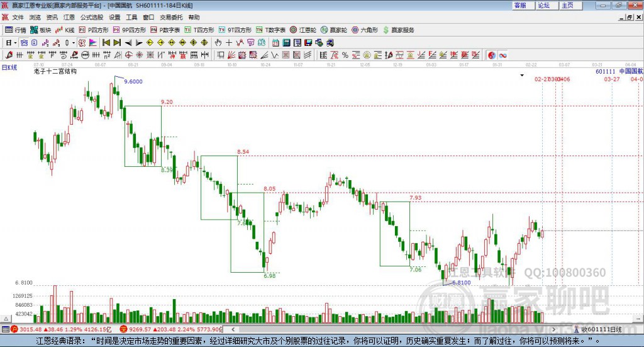Select the hand pan tool
This screenshot has width=644, height=347.
[x=218, y=43]
